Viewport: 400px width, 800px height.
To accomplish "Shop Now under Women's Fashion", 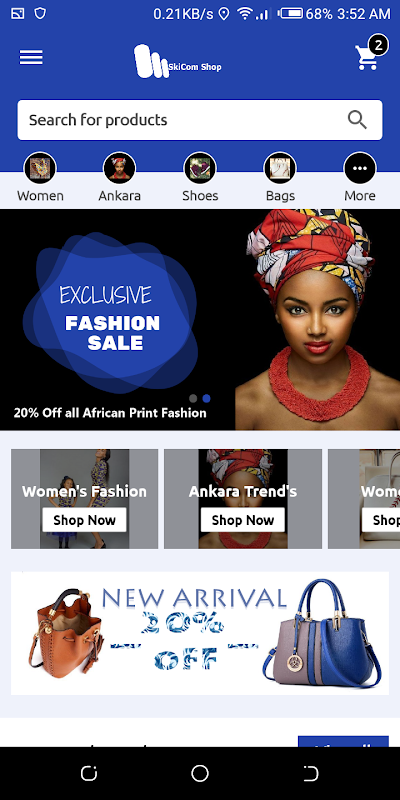I will point(84,520).
